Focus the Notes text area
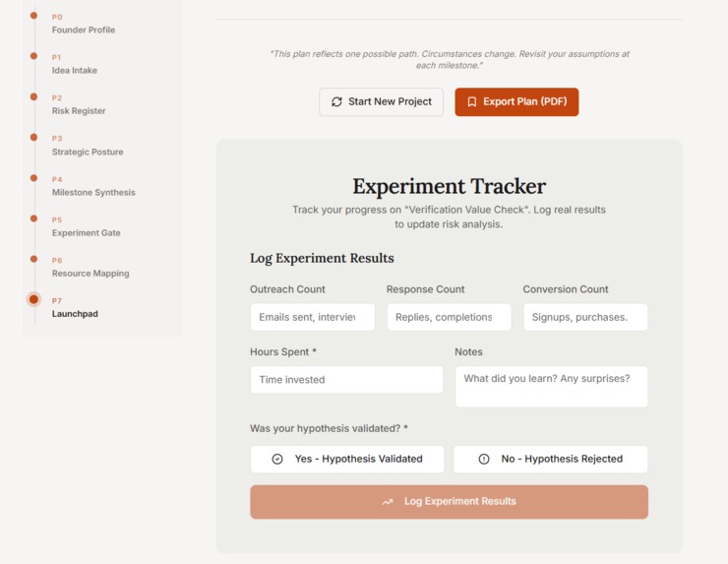 [x=551, y=387]
